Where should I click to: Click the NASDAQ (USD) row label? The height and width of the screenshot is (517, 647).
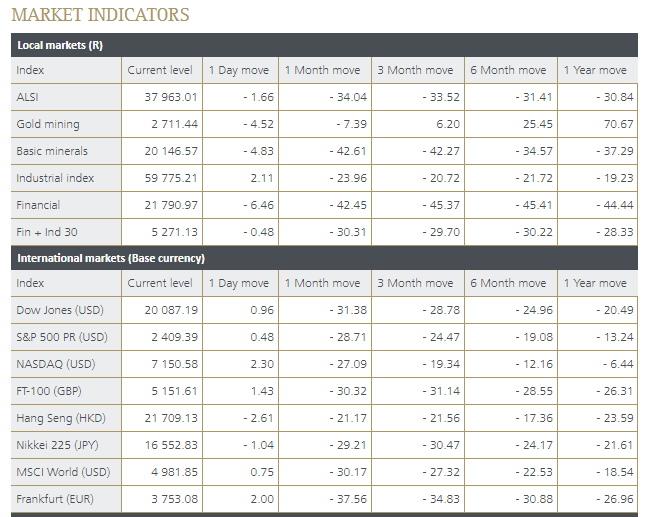coord(56,364)
